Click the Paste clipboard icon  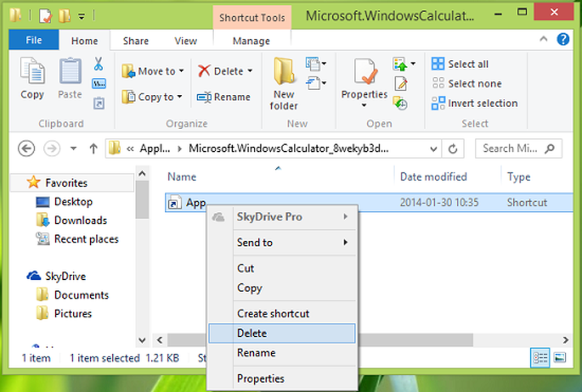click(x=70, y=70)
